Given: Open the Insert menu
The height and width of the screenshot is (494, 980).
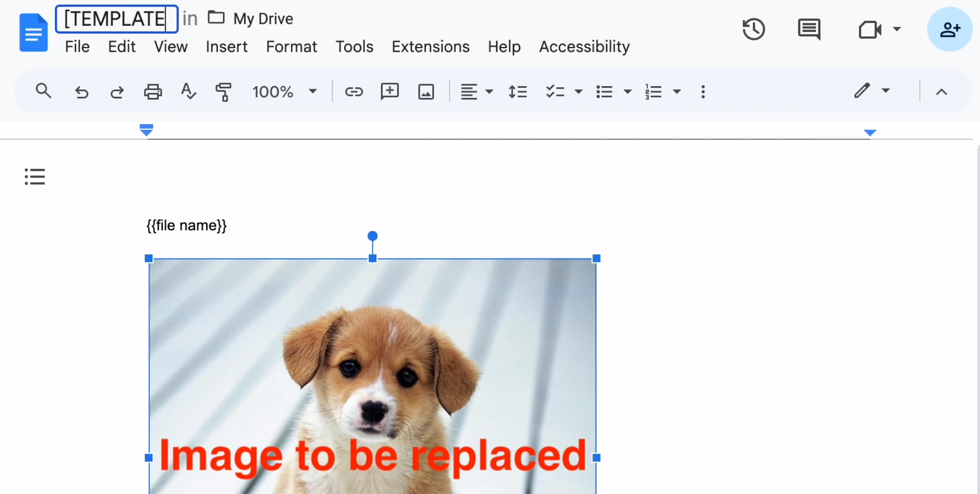Looking at the screenshot, I should point(227,47).
